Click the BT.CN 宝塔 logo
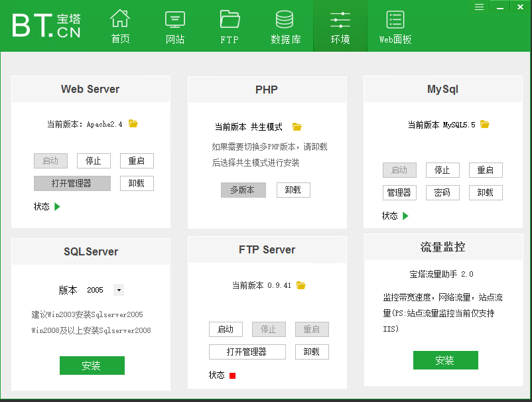Image resolution: width=532 pixels, height=402 pixels. [x=46, y=25]
